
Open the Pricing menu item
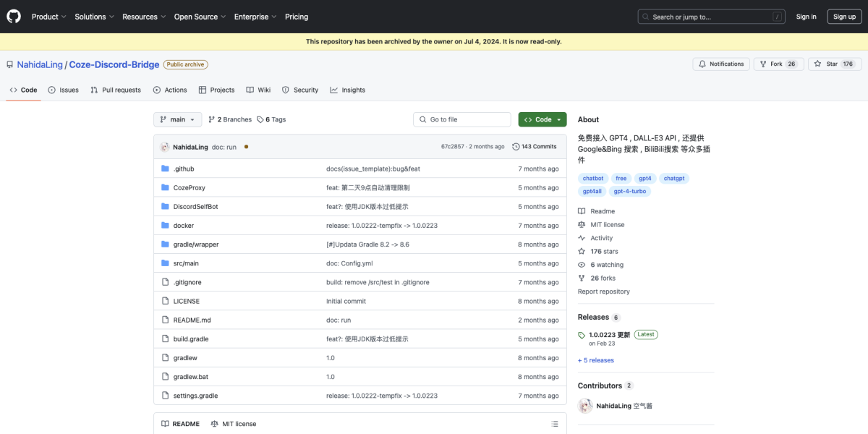coord(297,16)
